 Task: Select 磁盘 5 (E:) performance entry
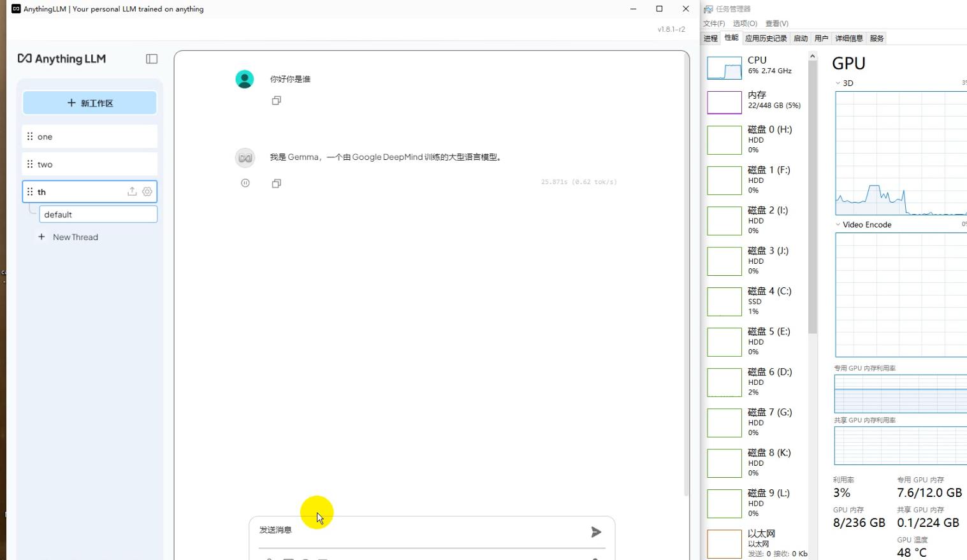tap(755, 341)
